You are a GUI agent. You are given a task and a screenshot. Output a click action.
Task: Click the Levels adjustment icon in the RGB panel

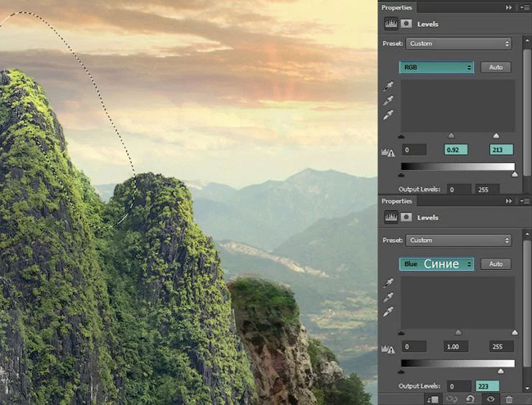[x=391, y=24]
